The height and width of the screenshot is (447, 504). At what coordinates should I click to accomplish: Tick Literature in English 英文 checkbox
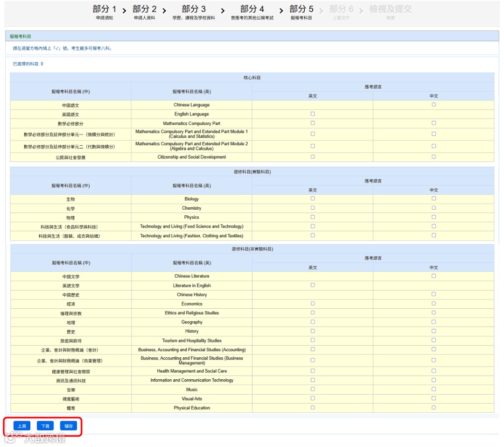point(313,285)
